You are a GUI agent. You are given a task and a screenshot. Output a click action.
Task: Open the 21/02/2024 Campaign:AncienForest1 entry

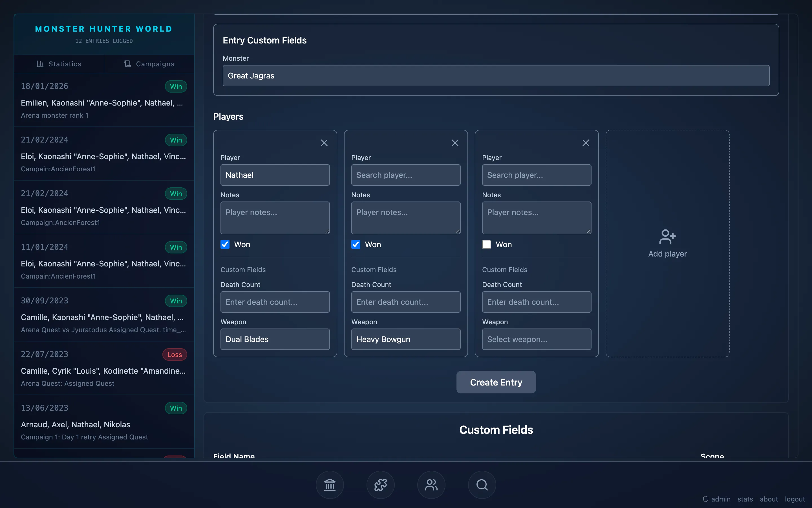click(104, 207)
